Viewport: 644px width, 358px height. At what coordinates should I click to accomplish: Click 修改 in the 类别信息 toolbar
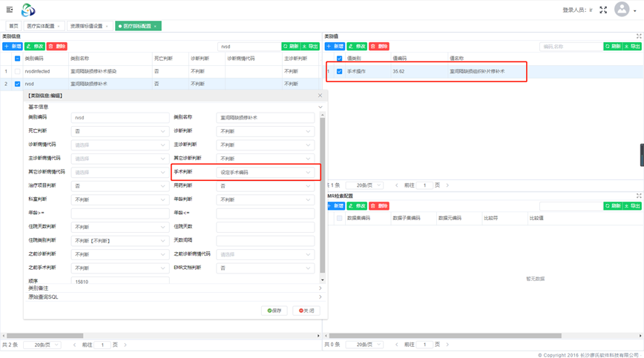[35, 47]
